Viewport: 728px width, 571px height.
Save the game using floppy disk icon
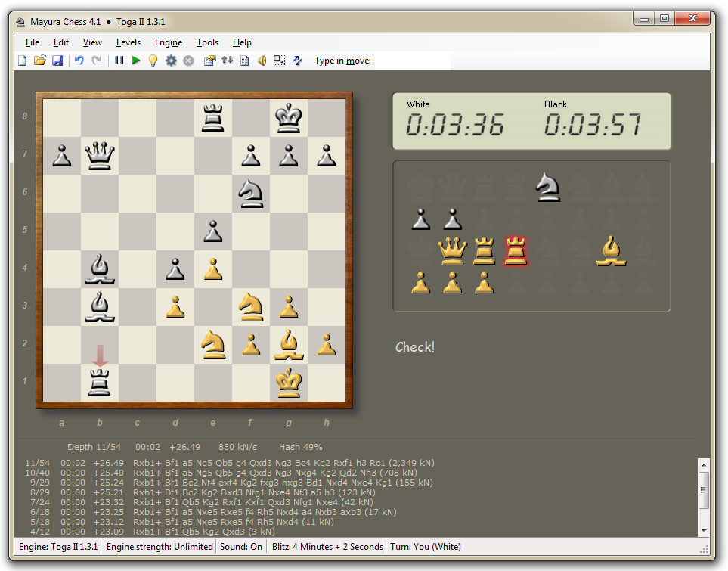(x=57, y=61)
